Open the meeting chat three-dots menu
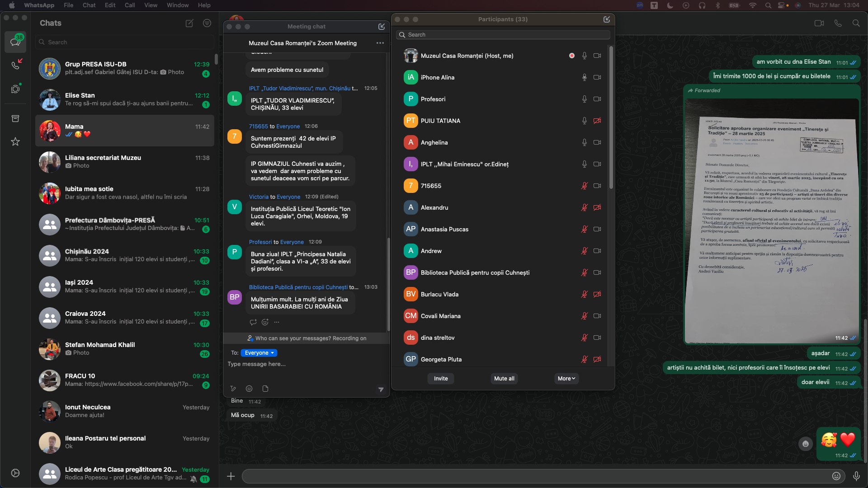The image size is (868, 488). (x=380, y=43)
